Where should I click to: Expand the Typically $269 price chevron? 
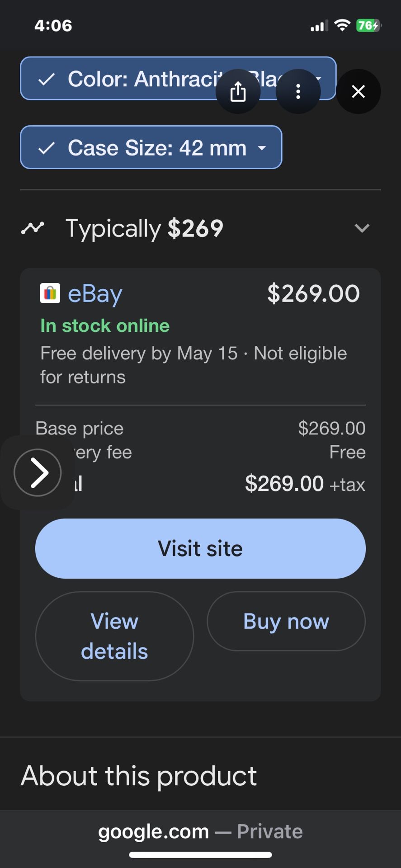pos(362,228)
